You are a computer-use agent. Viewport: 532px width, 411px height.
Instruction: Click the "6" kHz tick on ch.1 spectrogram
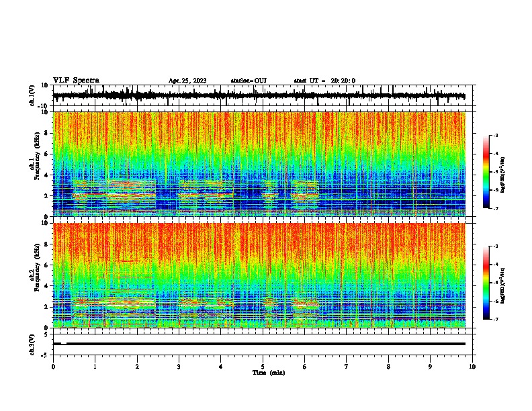tap(46, 154)
